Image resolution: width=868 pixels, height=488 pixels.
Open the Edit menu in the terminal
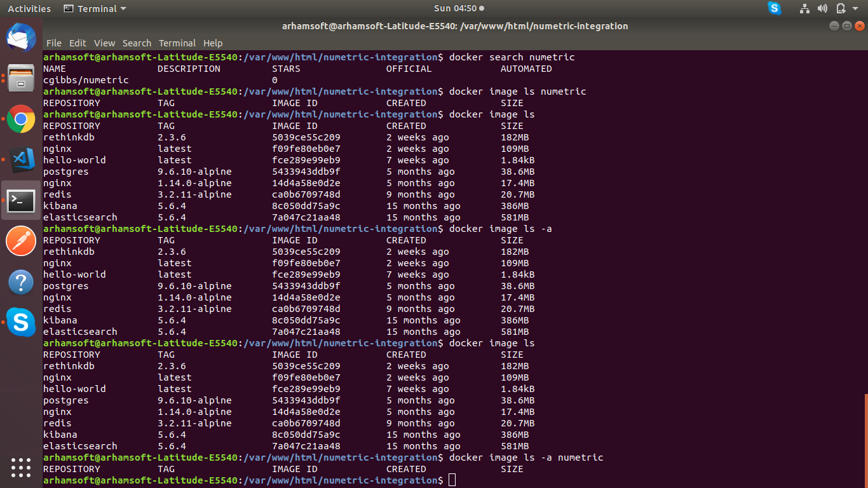78,43
